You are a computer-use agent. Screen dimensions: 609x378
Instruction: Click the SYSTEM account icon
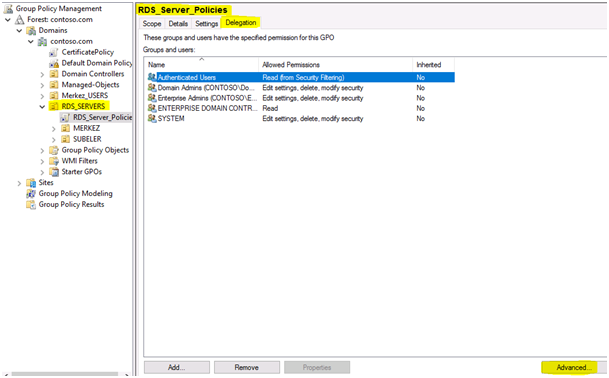pyautogui.click(x=152, y=118)
